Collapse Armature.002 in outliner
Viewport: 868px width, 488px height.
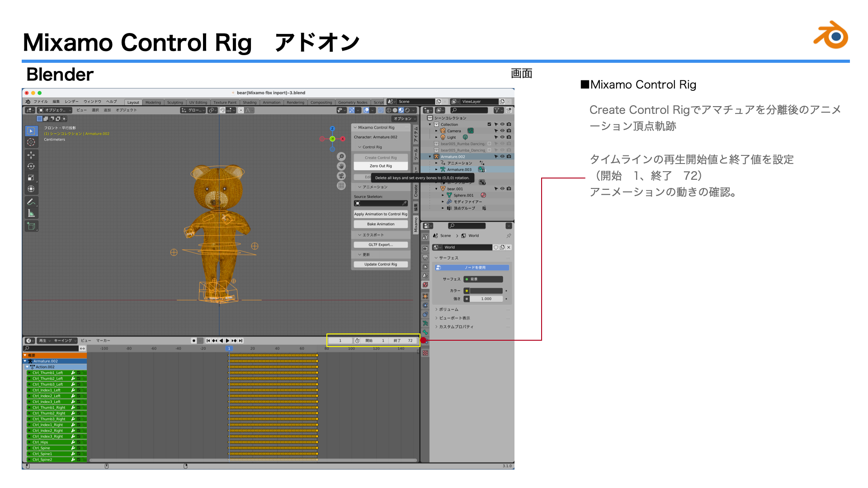pyautogui.click(x=430, y=157)
